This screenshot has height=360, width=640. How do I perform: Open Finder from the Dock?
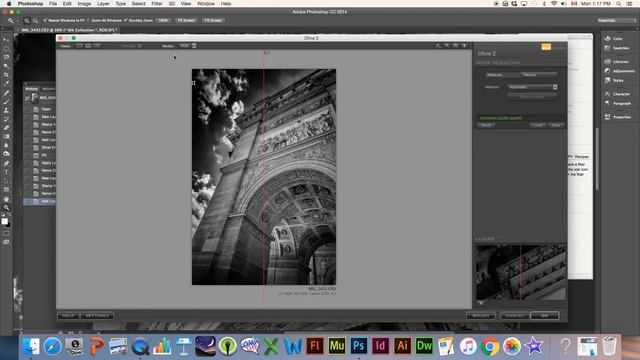(x=31, y=346)
